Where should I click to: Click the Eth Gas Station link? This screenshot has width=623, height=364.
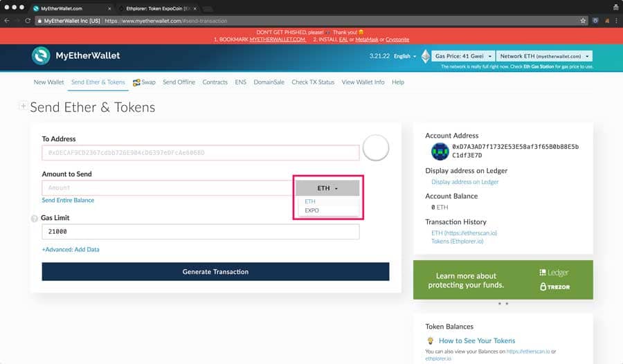pos(539,66)
